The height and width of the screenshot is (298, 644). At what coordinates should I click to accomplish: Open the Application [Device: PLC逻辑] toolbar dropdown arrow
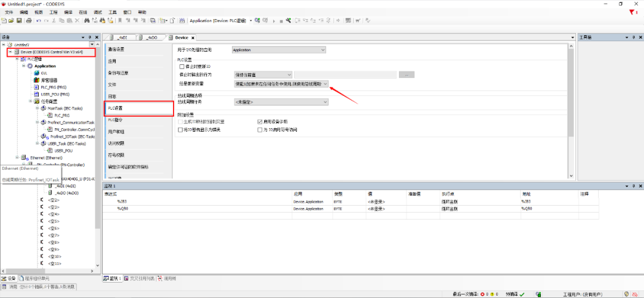251,20
